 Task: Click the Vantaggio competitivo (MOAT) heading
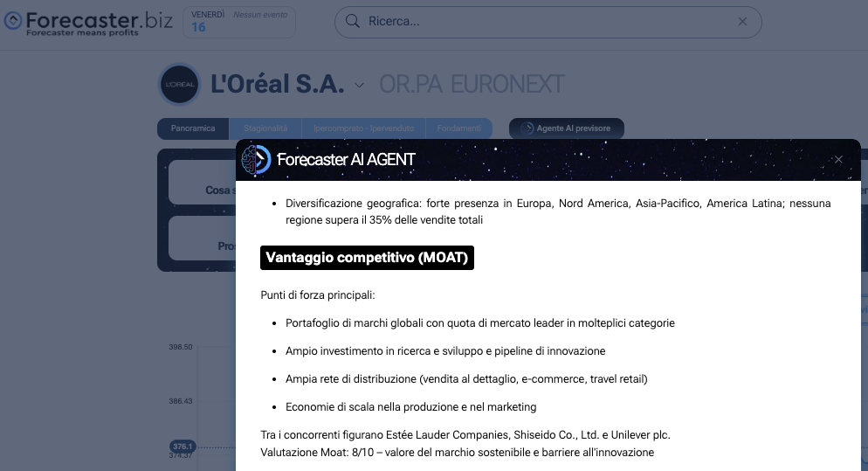(x=367, y=258)
